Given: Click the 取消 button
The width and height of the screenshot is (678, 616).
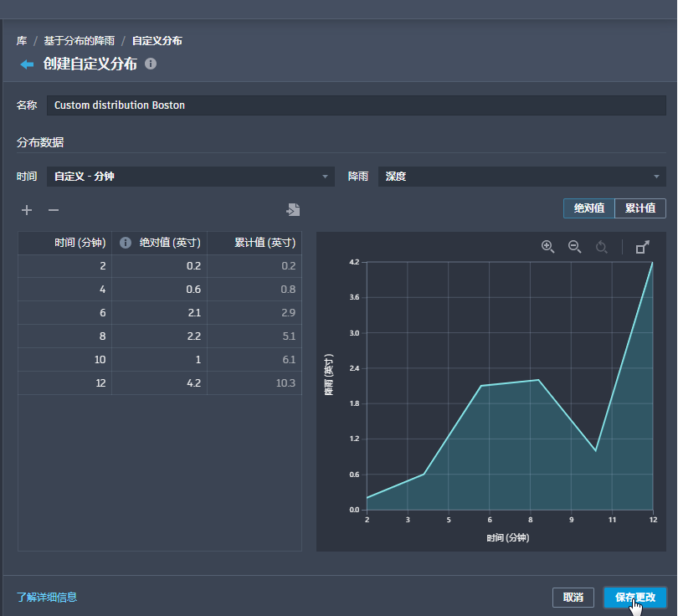Looking at the screenshot, I should pyautogui.click(x=573, y=598).
